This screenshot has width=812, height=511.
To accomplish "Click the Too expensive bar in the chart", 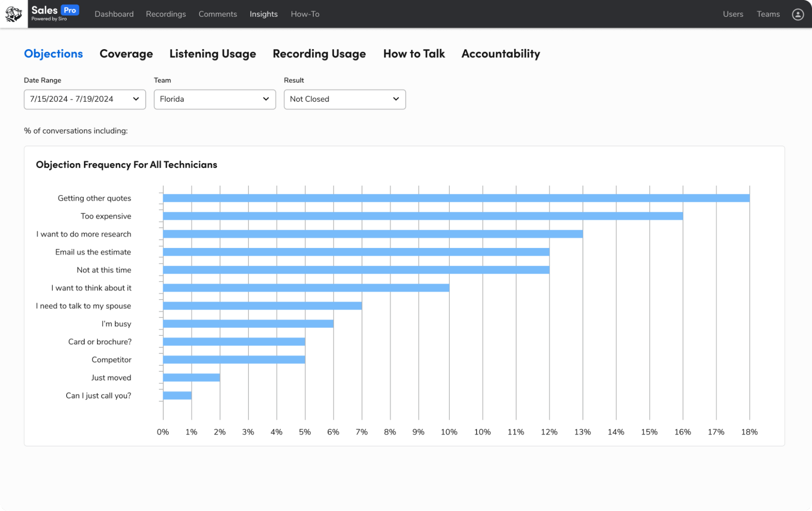I will pos(422,216).
